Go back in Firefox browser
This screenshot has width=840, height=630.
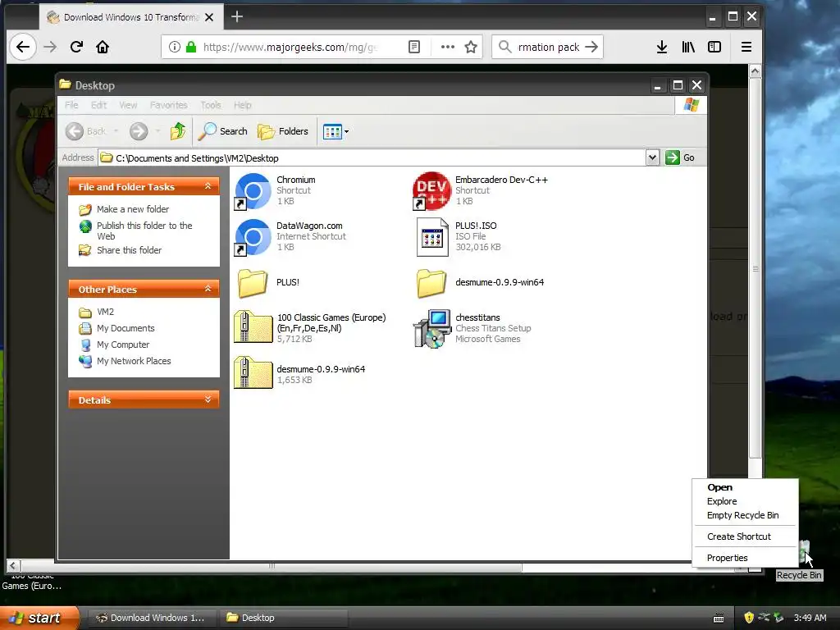[x=22, y=47]
